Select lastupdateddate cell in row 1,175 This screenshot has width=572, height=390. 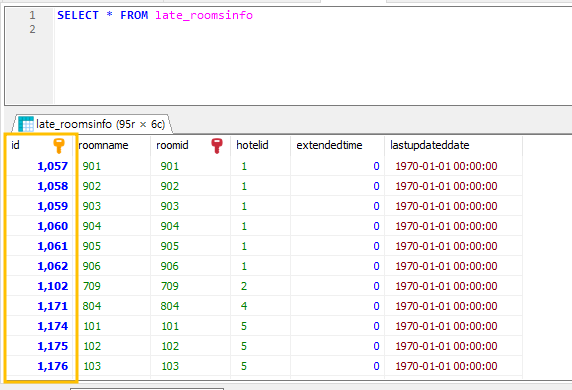453,346
